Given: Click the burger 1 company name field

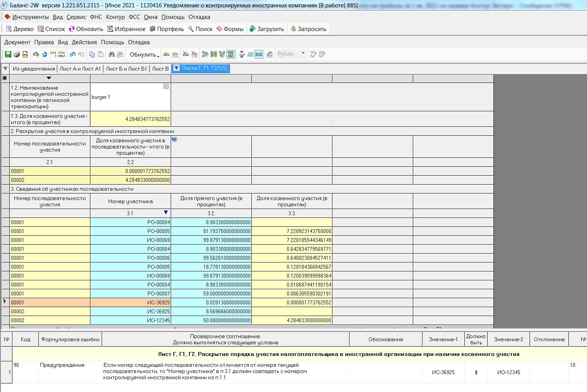Looking at the screenshot, I should coord(130,97).
